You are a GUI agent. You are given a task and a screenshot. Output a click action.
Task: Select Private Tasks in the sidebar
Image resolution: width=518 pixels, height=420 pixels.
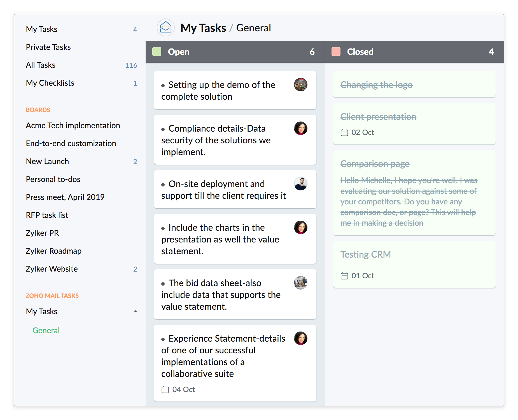point(48,47)
